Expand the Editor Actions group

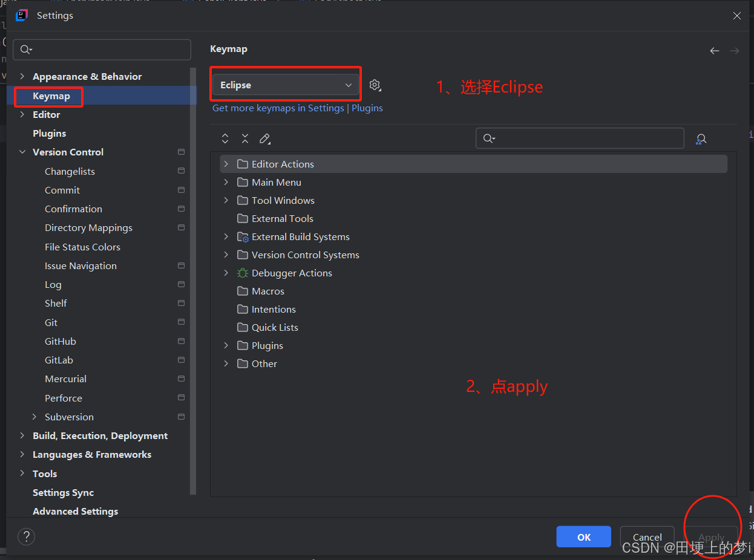point(226,164)
